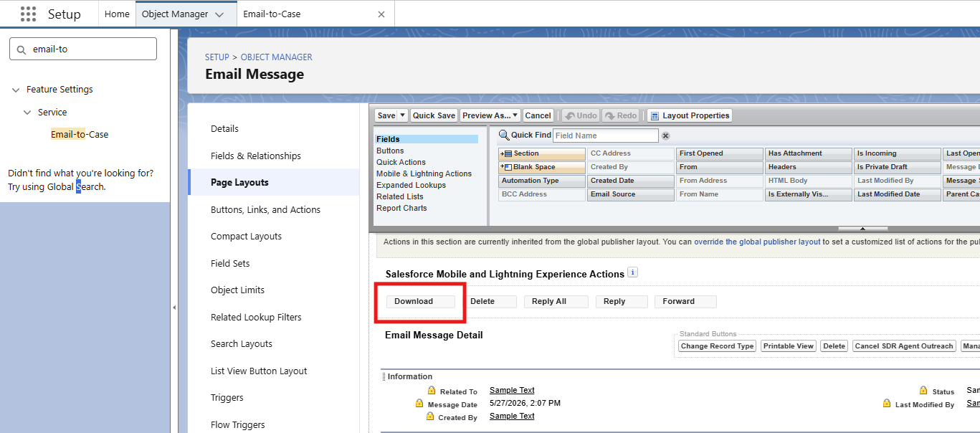Viewport: 980px width, 433px height.
Task: Select the Buttons palette category
Action: (390, 151)
